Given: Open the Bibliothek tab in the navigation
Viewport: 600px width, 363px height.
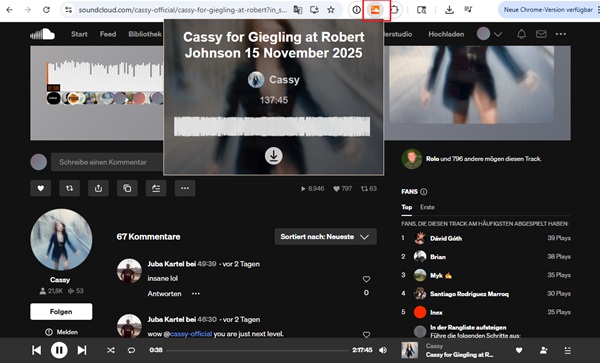Looking at the screenshot, I should coord(145,34).
